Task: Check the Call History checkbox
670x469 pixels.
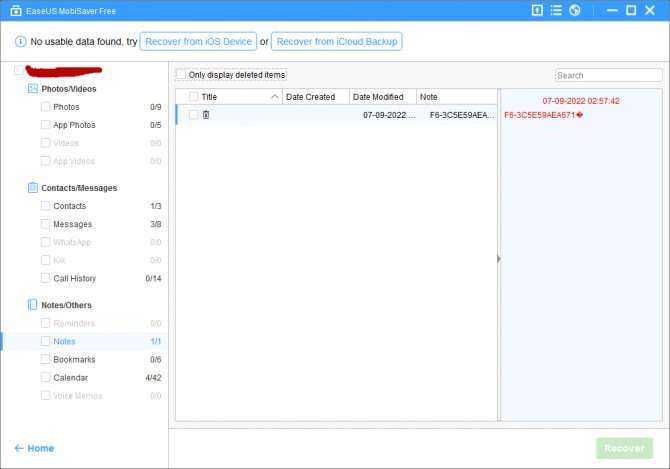Action: point(45,278)
